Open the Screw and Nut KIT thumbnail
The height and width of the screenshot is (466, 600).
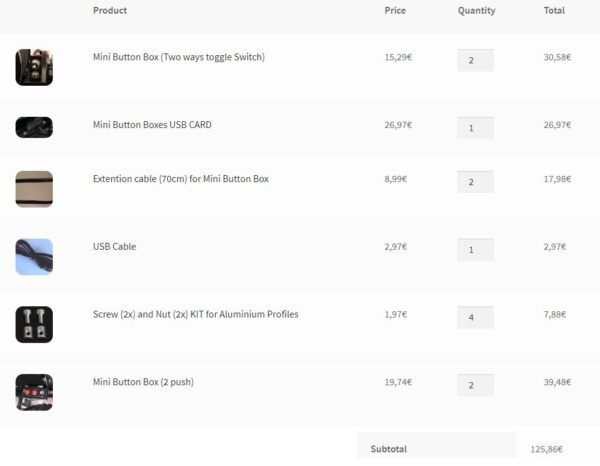point(34,324)
